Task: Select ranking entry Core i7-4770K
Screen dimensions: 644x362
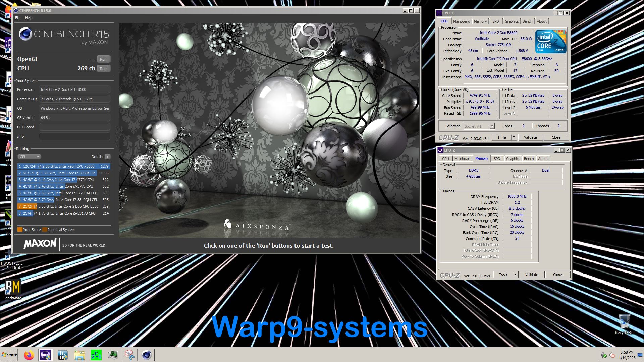Action: pos(64,180)
